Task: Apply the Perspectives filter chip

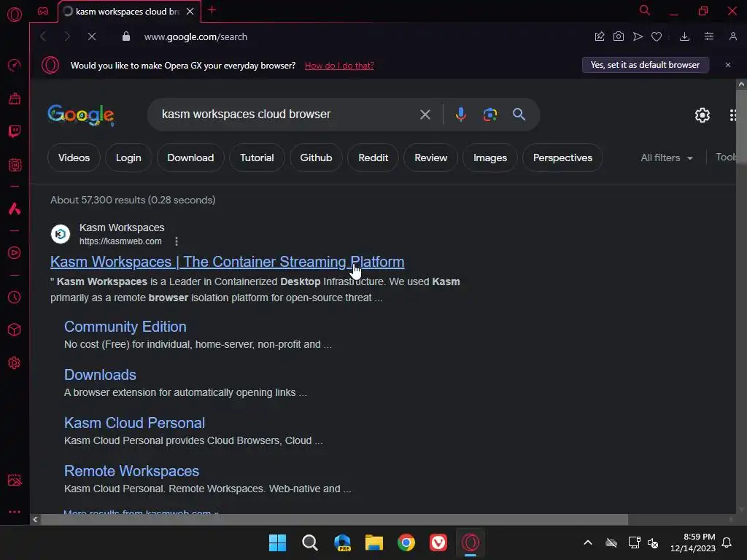Action: click(x=562, y=157)
